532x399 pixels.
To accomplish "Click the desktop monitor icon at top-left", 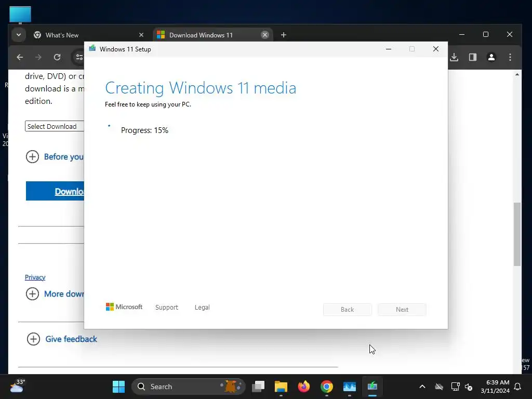I will click(20, 15).
